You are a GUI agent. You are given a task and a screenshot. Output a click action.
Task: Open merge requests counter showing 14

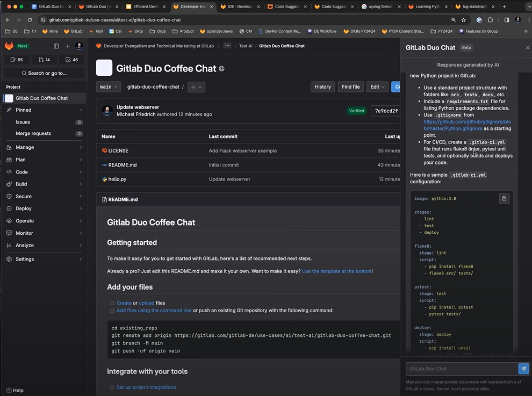pos(44,60)
